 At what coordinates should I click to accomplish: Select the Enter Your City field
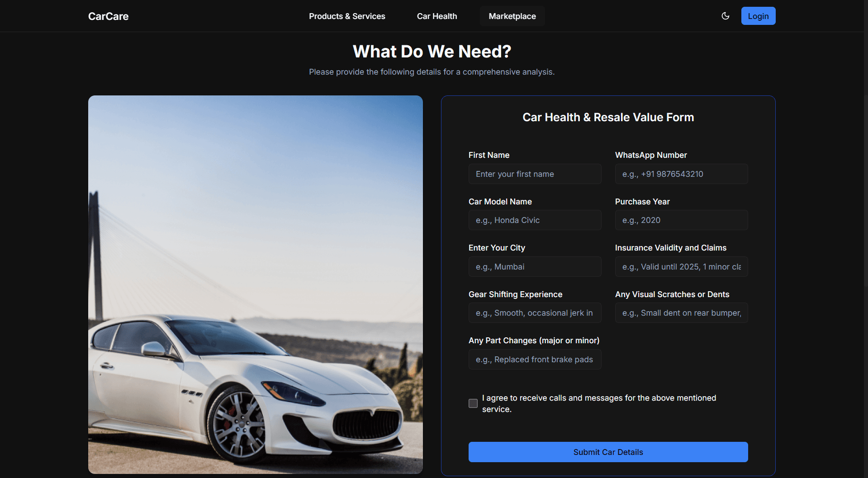(535, 266)
